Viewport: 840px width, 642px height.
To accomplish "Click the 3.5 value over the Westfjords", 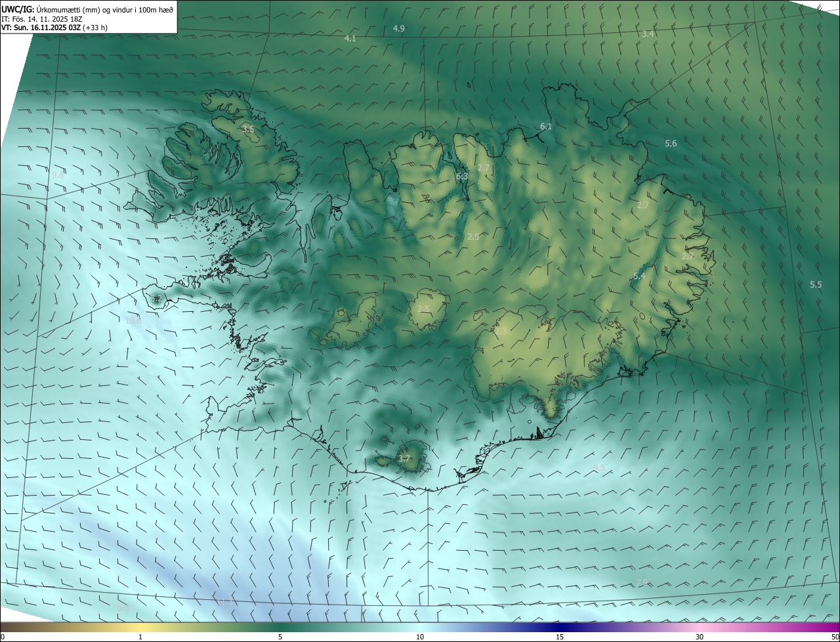I will click(248, 129).
